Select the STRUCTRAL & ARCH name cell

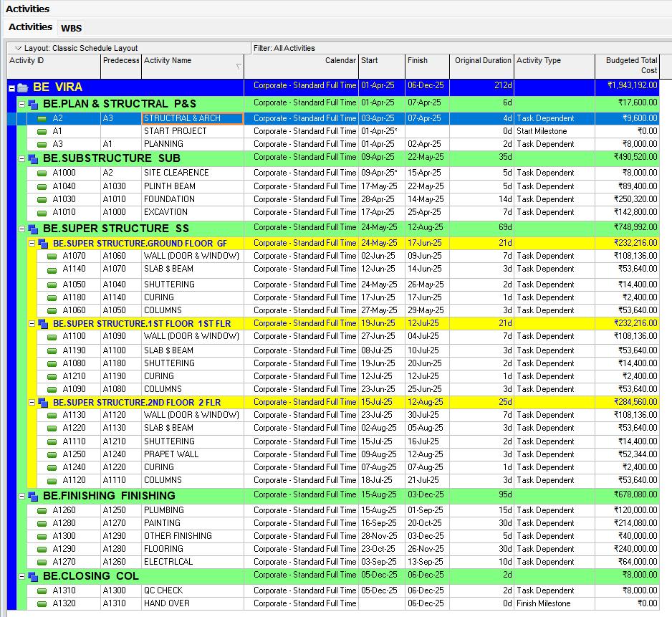pyautogui.click(x=193, y=118)
